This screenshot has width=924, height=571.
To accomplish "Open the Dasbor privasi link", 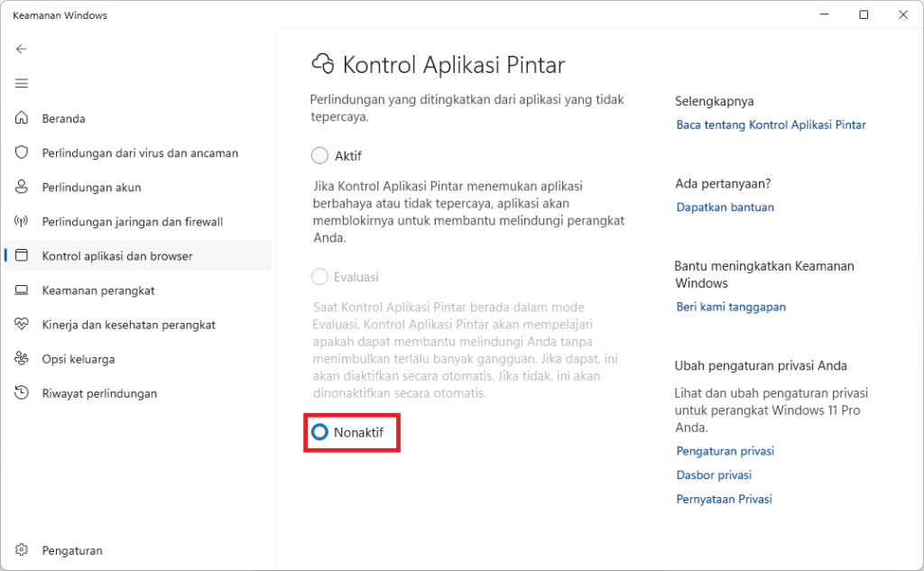I will click(x=714, y=475).
